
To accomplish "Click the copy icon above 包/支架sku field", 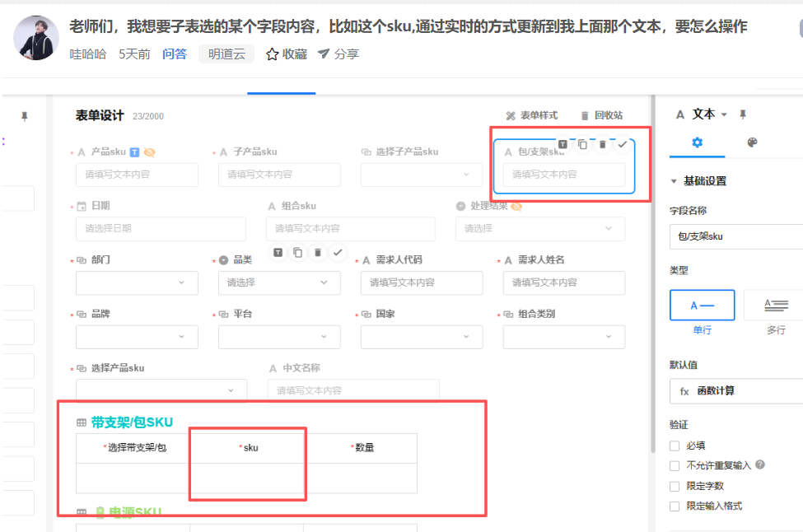I will point(583,144).
